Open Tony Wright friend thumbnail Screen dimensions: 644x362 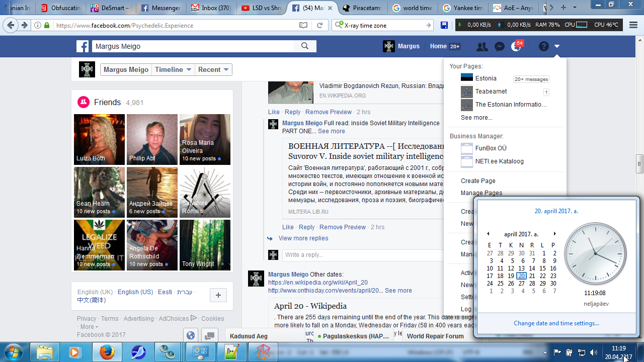tap(205, 245)
